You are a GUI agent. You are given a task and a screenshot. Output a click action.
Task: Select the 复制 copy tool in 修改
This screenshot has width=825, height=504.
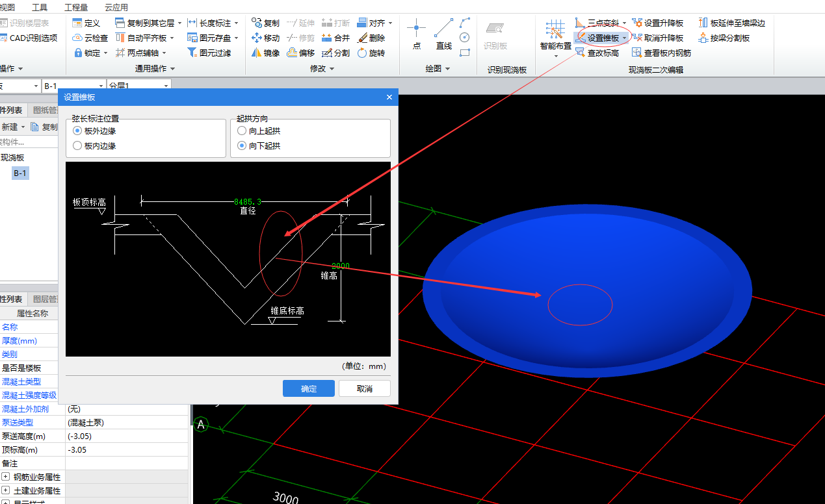coord(265,23)
